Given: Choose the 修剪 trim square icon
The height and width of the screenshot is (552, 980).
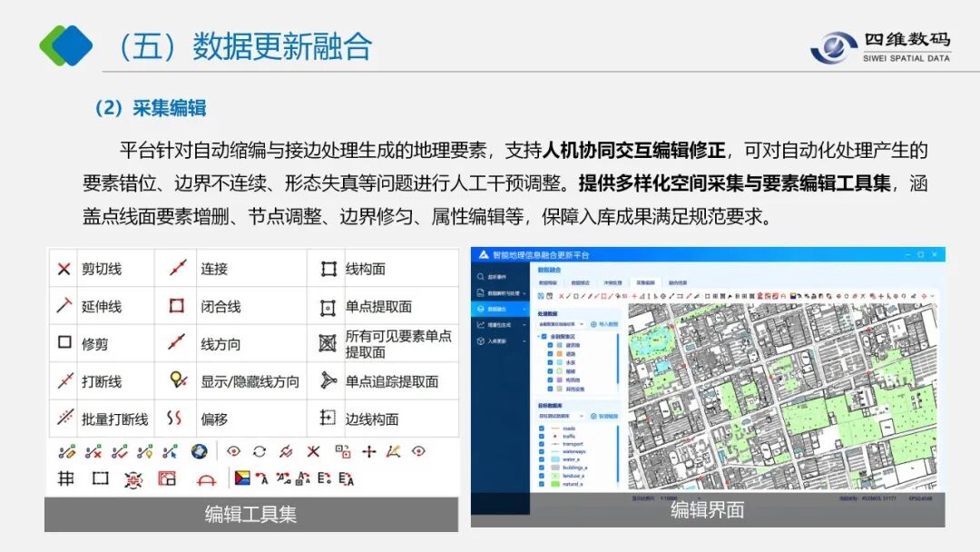Looking at the screenshot, I should [64, 342].
